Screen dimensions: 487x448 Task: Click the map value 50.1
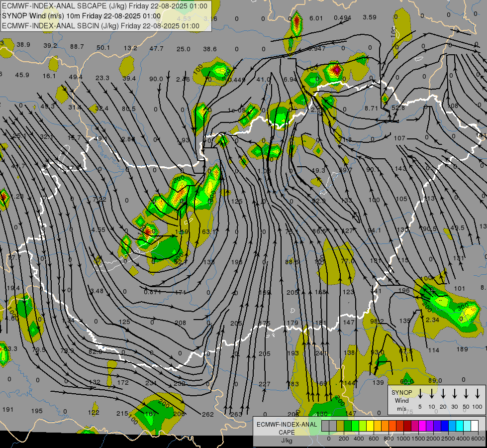click(x=103, y=48)
